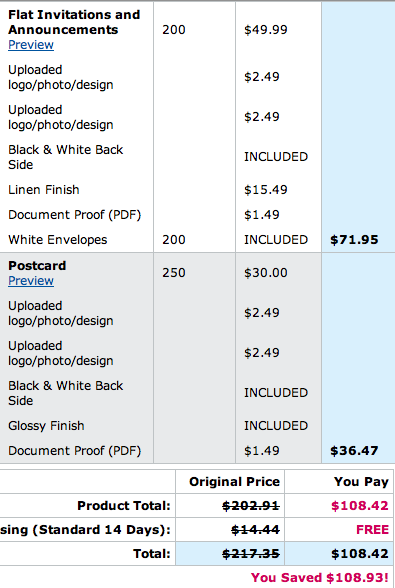Click the Original Price column header

coord(234,482)
